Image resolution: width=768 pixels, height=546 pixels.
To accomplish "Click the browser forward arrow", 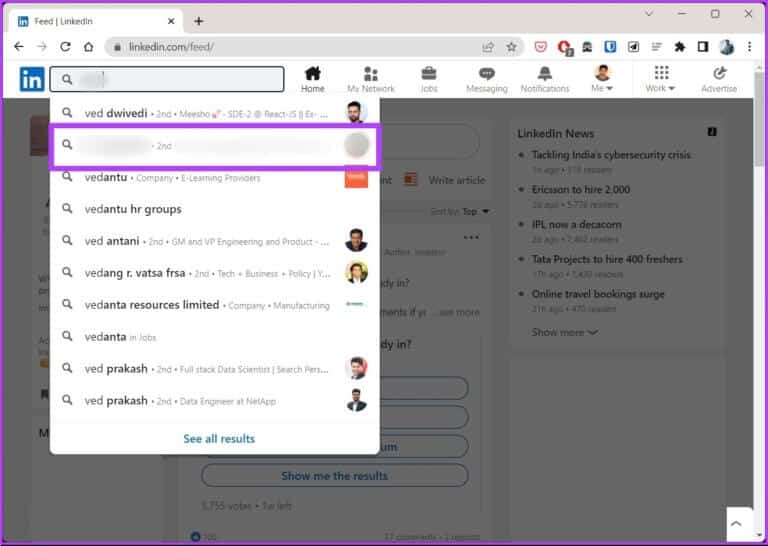I will tap(42, 47).
